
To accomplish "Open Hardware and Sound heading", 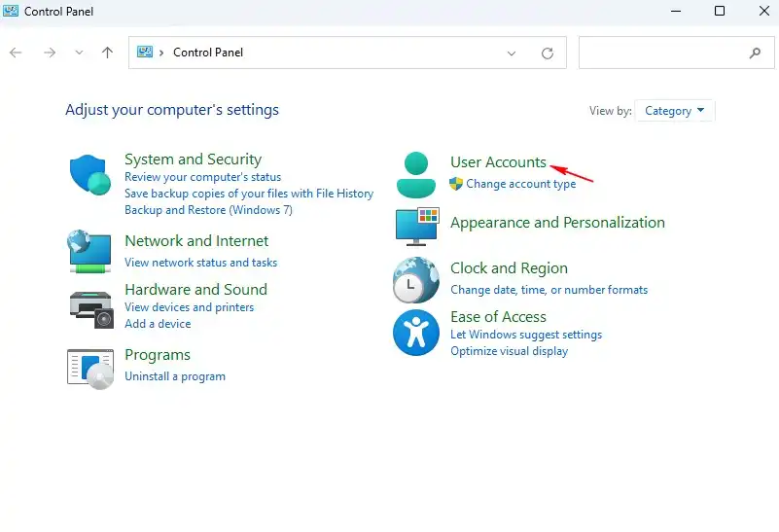I will coord(195,289).
